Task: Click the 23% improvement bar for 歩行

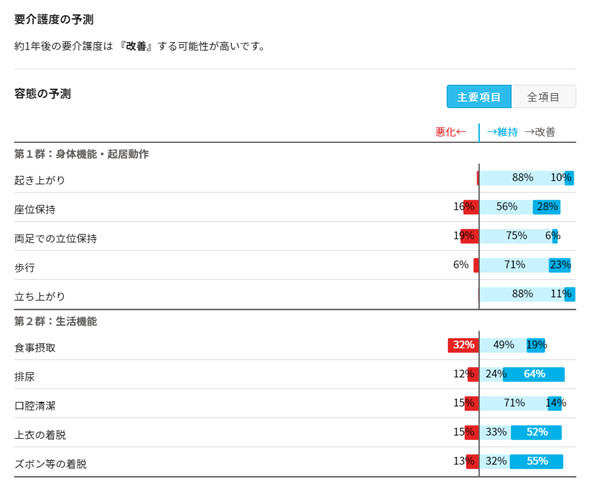Action: [x=560, y=265]
